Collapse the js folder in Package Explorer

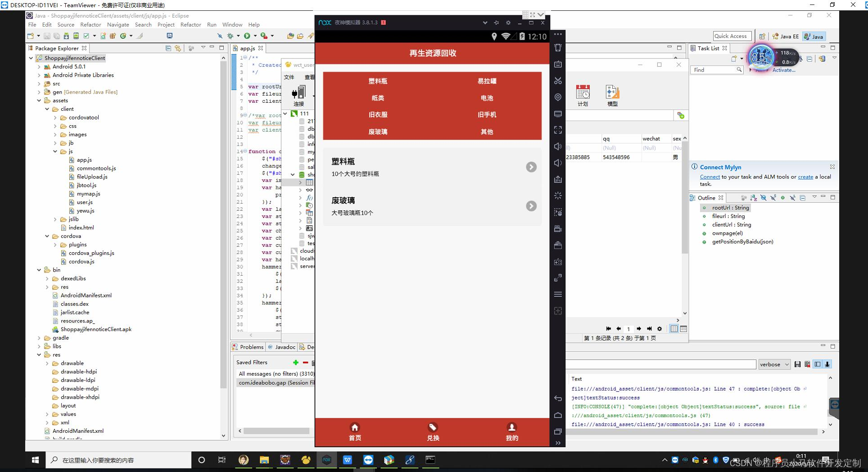(55, 151)
